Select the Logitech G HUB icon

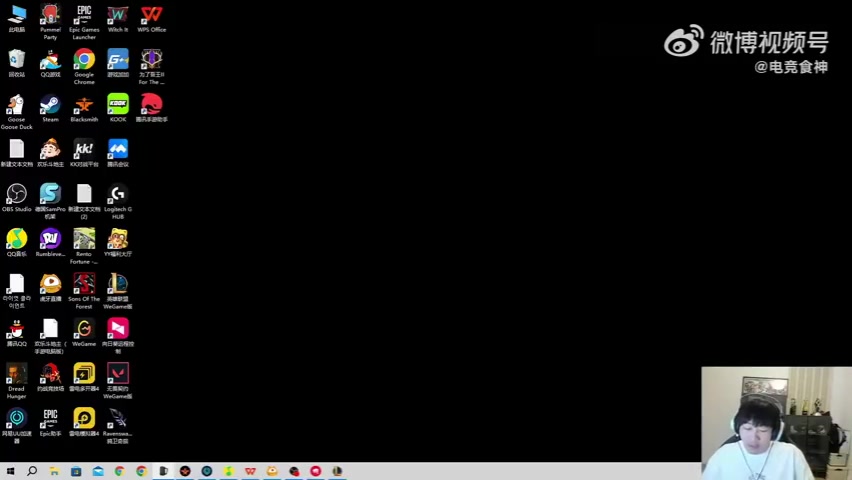pos(118,194)
